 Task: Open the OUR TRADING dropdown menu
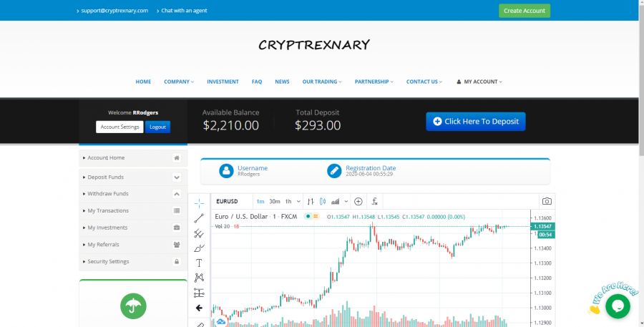click(x=322, y=82)
